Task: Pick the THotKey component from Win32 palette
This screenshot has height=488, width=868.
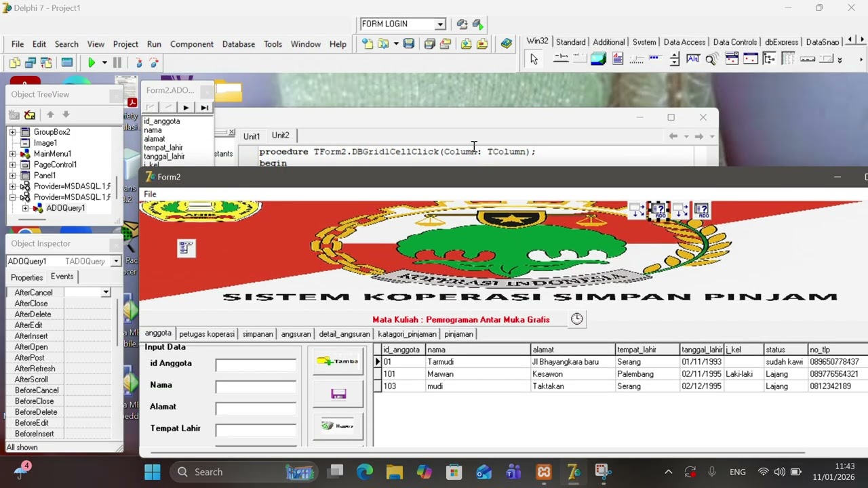Action: point(693,60)
